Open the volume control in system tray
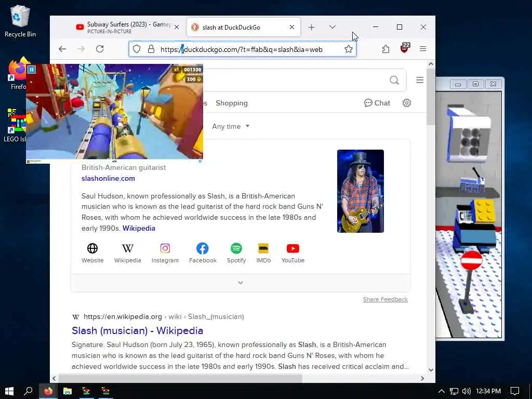This screenshot has height=399, width=532. 467,391
